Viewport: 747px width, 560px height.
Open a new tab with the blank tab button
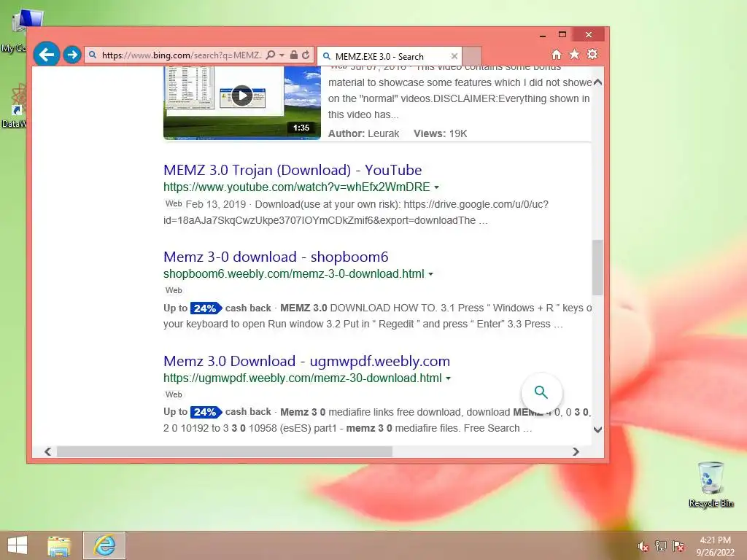tap(472, 56)
